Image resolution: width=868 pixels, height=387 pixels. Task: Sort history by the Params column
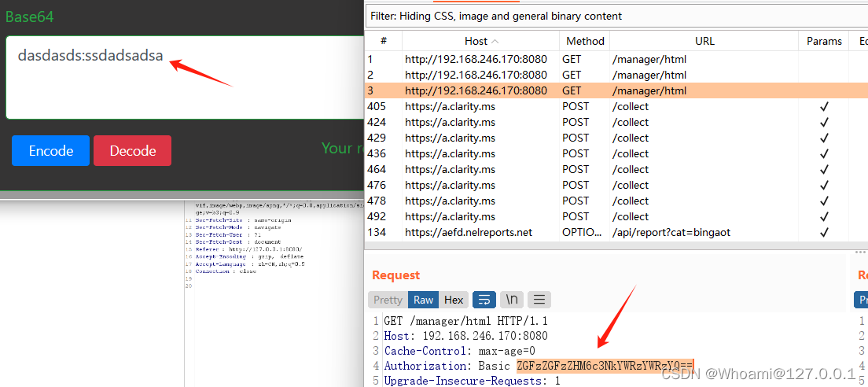(x=824, y=41)
